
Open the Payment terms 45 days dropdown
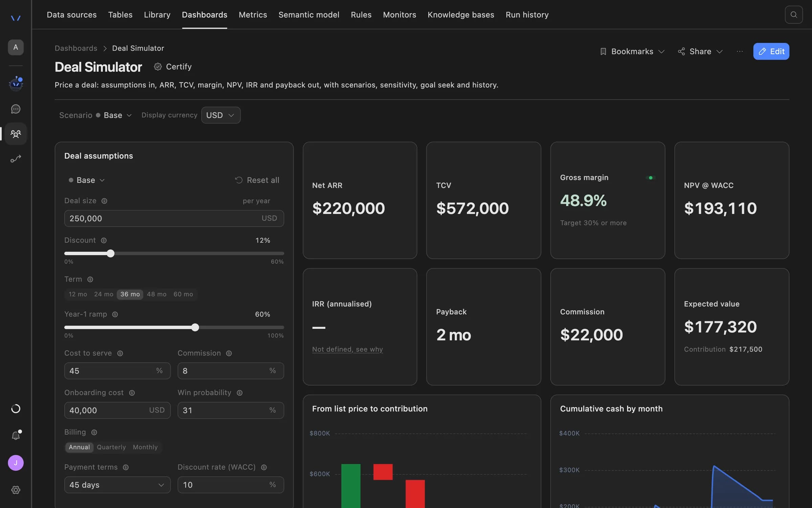coord(117,485)
